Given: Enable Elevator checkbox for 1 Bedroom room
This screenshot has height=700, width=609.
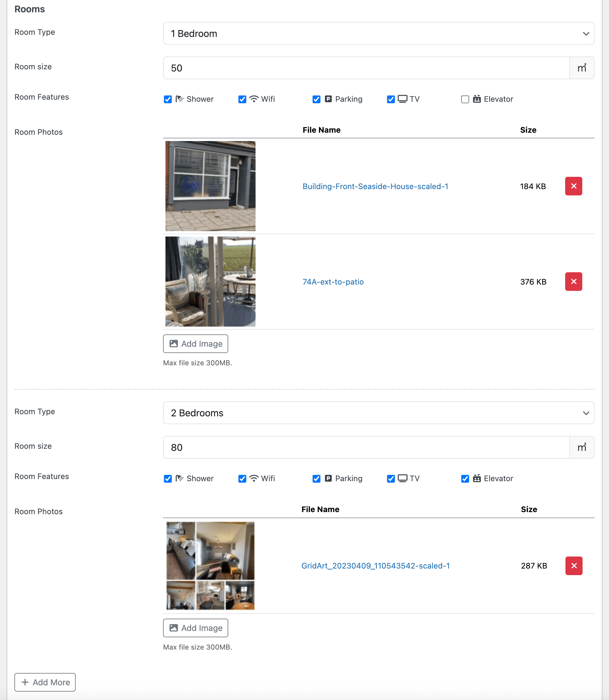Looking at the screenshot, I should [x=465, y=99].
